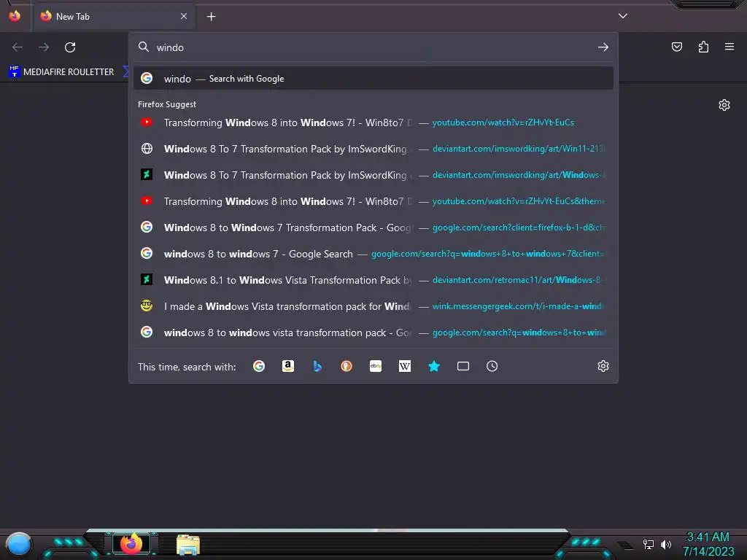Open the List all tabs chevron
The width and height of the screenshot is (747, 560).
[623, 16]
